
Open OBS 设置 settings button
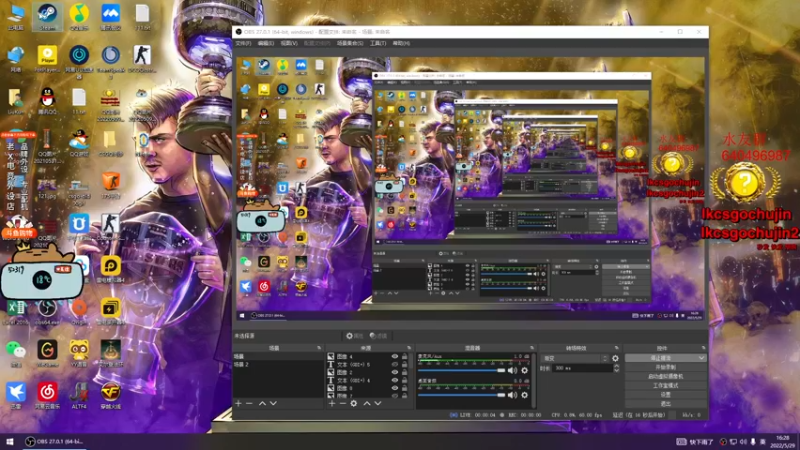[x=665, y=395]
